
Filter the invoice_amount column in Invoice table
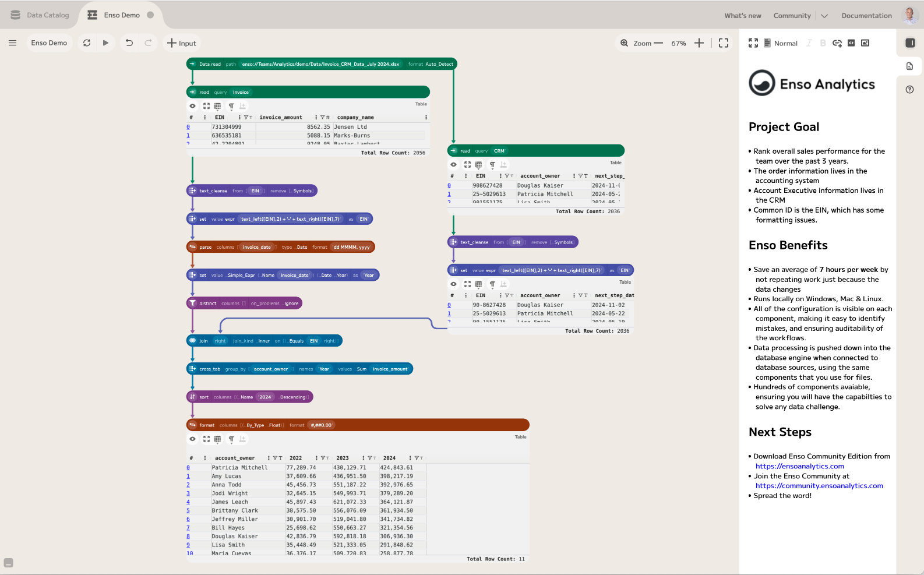tap(322, 118)
